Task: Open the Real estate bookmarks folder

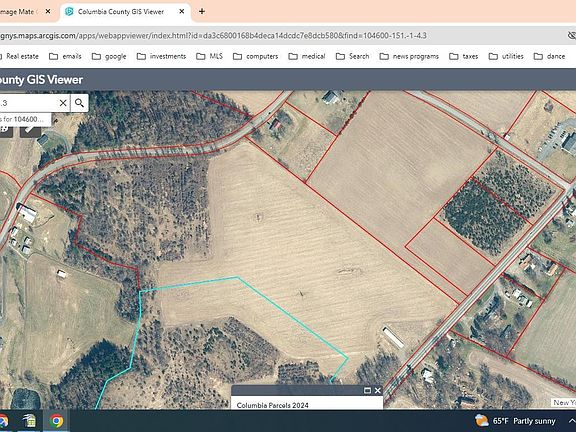Action: point(19,56)
